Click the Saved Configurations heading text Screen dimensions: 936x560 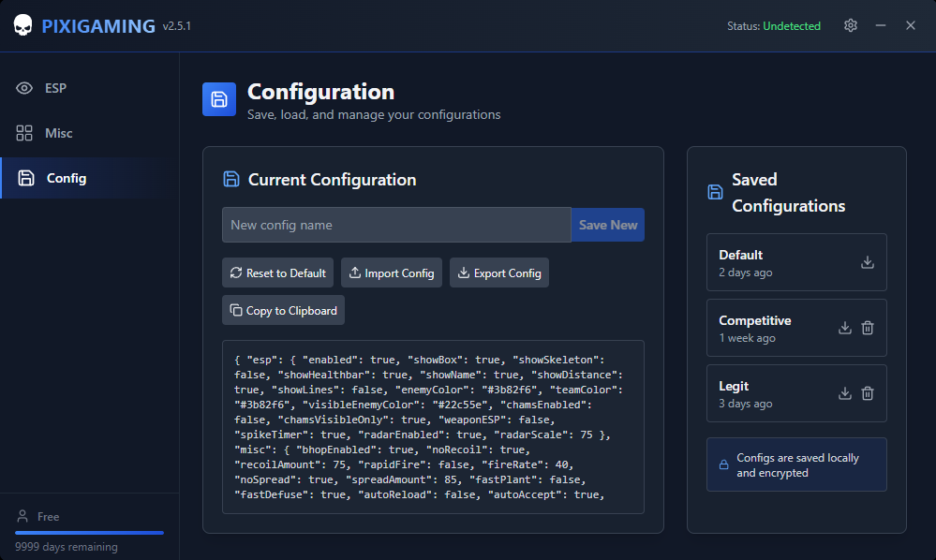pos(789,193)
